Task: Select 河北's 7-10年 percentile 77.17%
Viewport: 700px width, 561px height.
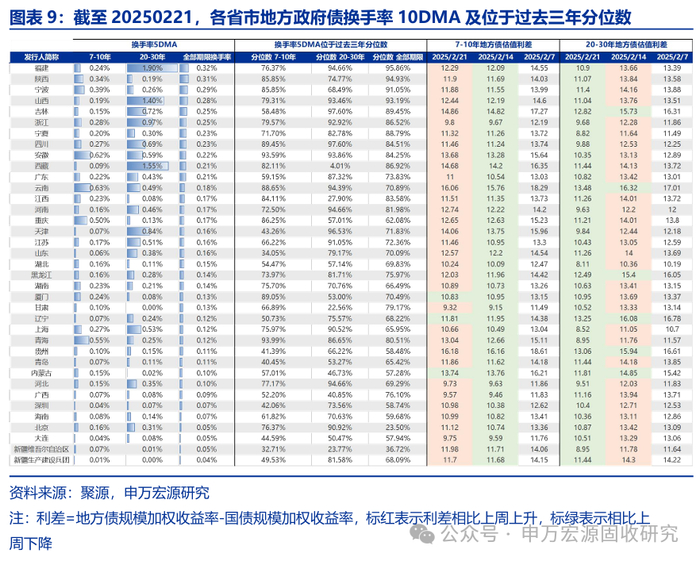Action: pyautogui.click(x=273, y=384)
